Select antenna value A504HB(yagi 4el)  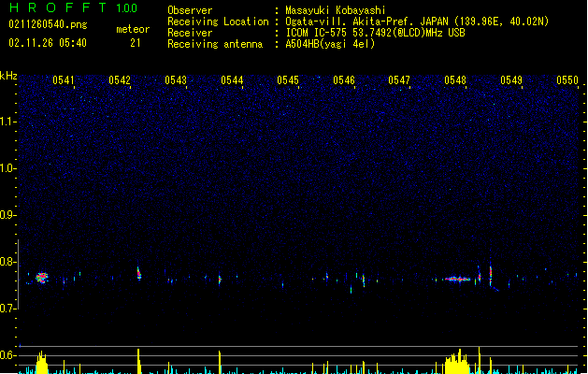click(x=330, y=44)
